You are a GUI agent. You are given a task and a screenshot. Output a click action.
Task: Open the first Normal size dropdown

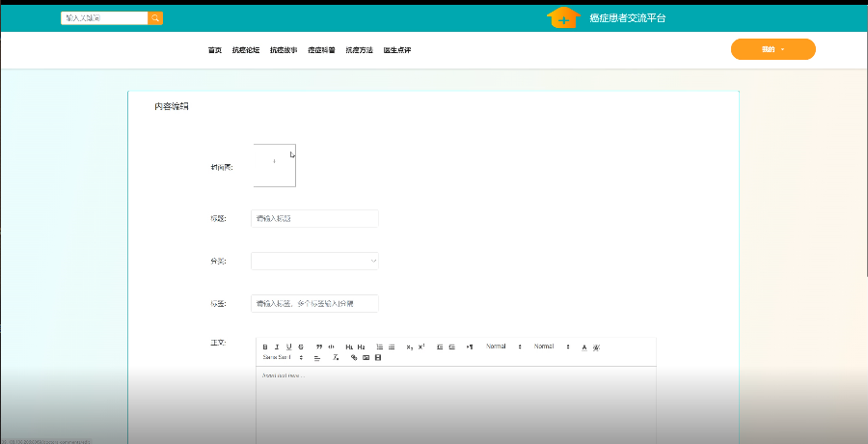point(503,347)
